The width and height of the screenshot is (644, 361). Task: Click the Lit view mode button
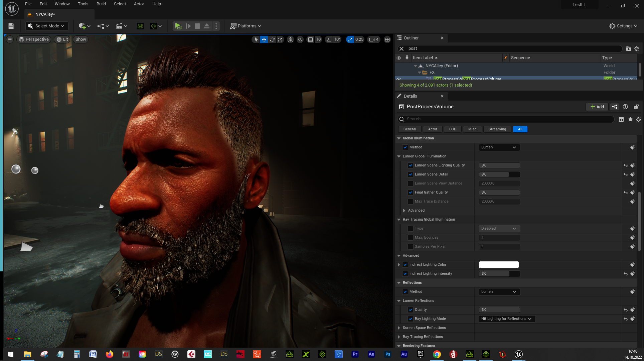pos(62,39)
